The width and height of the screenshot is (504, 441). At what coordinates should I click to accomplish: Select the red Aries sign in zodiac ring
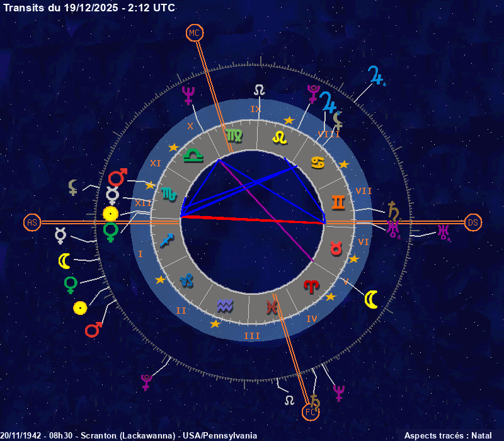point(311,287)
